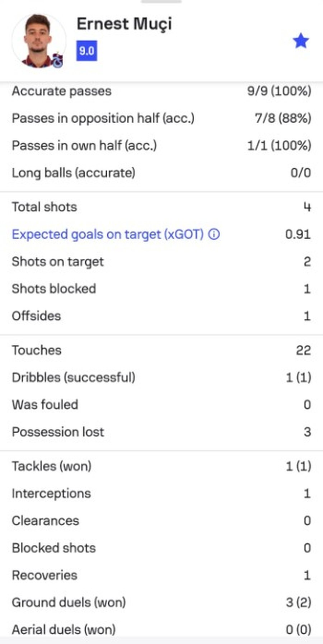This screenshot has width=323, height=644.
Task: Select the Long balls (accurate) label
Action: tap(74, 173)
